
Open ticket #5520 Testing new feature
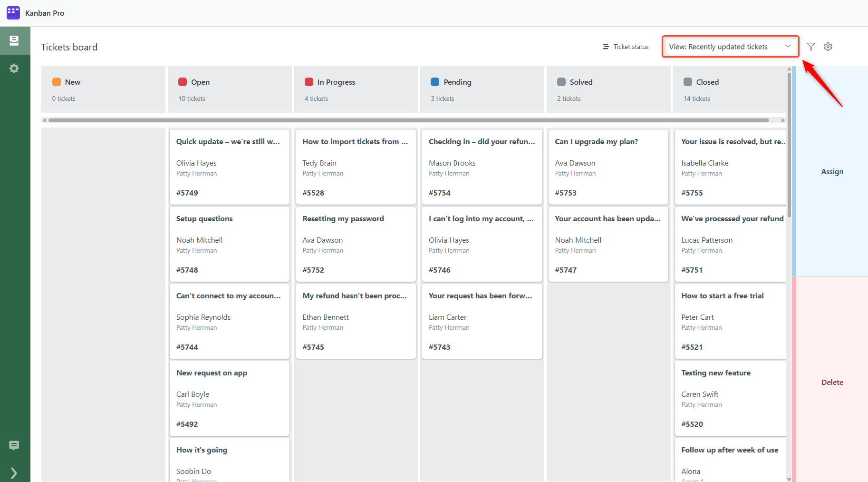pyautogui.click(x=731, y=398)
